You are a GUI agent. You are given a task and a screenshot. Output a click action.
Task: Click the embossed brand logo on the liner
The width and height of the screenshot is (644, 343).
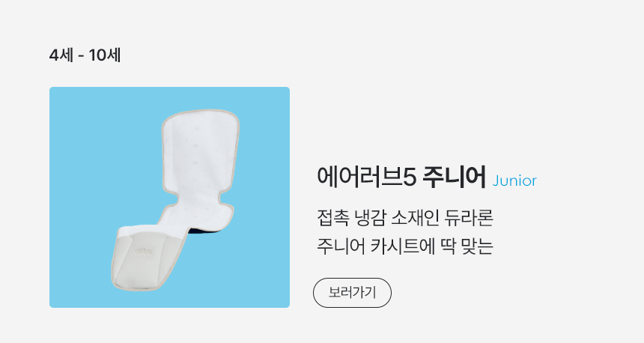[x=144, y=251]
